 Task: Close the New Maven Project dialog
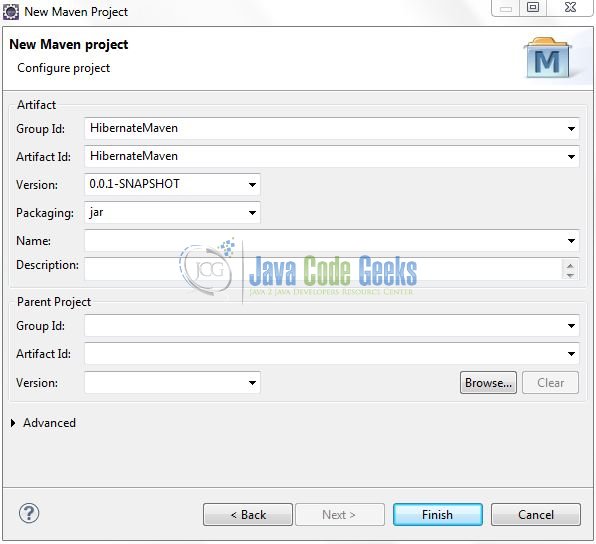pyautogui.click(x=570, y=7)
